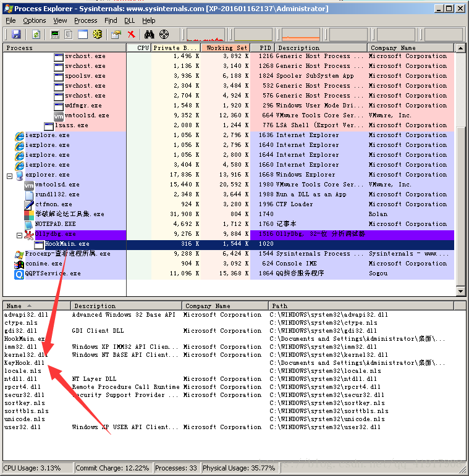This screenshot has width=469, height=476.
Task: Select the user32.dll entry
Action: (x=22, y=427)
